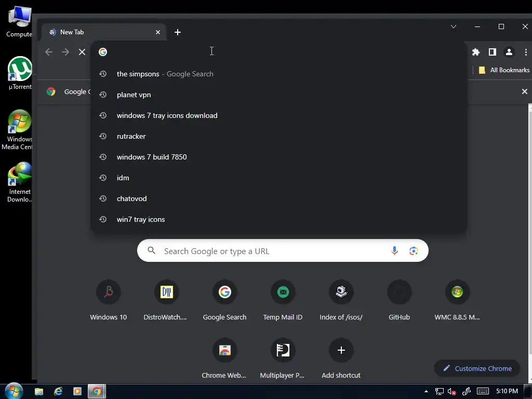Click the address bar input field
532x399 pixels.
click(279, 52)
